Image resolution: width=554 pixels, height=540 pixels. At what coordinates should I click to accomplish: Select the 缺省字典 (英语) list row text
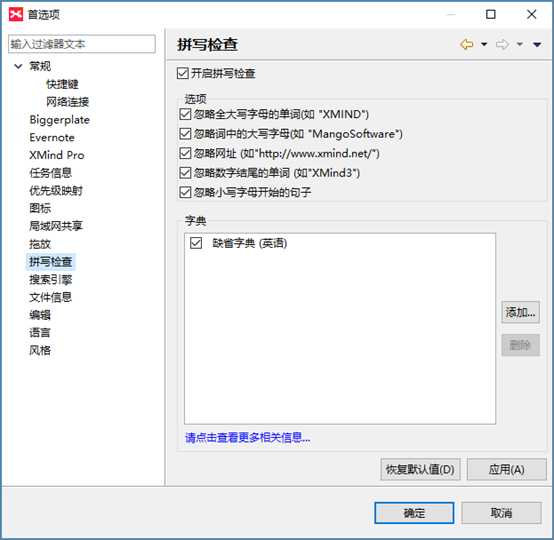250,243
